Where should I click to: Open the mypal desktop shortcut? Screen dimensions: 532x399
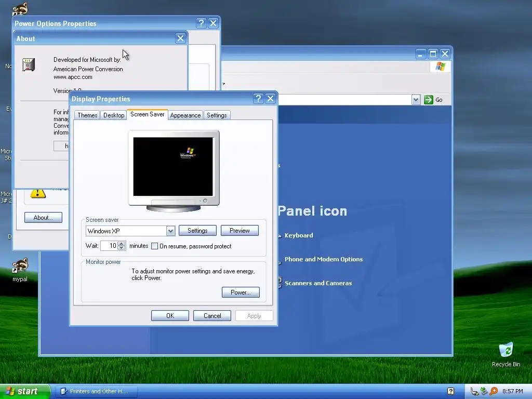20,270
